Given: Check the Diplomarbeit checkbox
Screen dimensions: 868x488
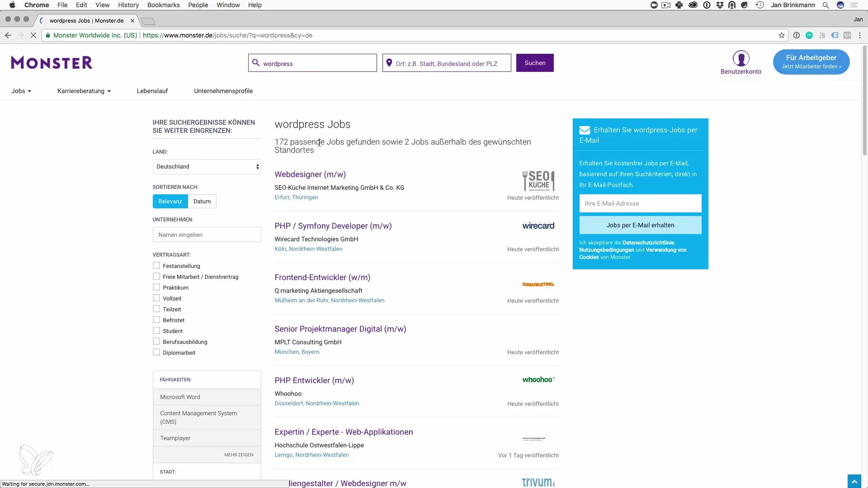Looking at the screenshot, I should [156, 352].
